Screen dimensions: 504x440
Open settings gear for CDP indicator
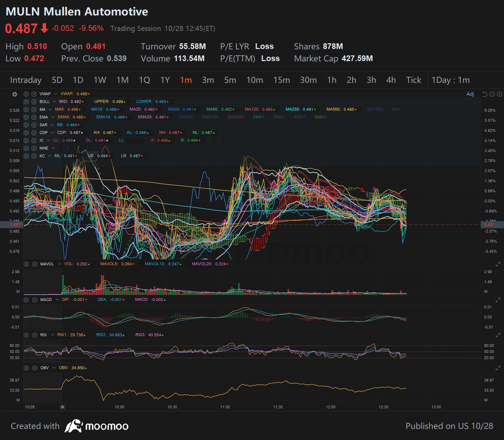[26, 133]
